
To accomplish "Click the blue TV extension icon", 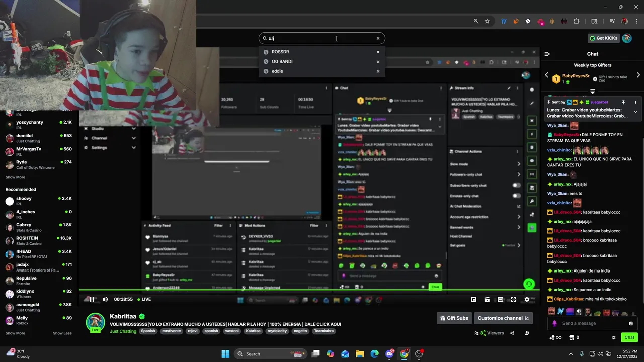I will click(504, 21).
